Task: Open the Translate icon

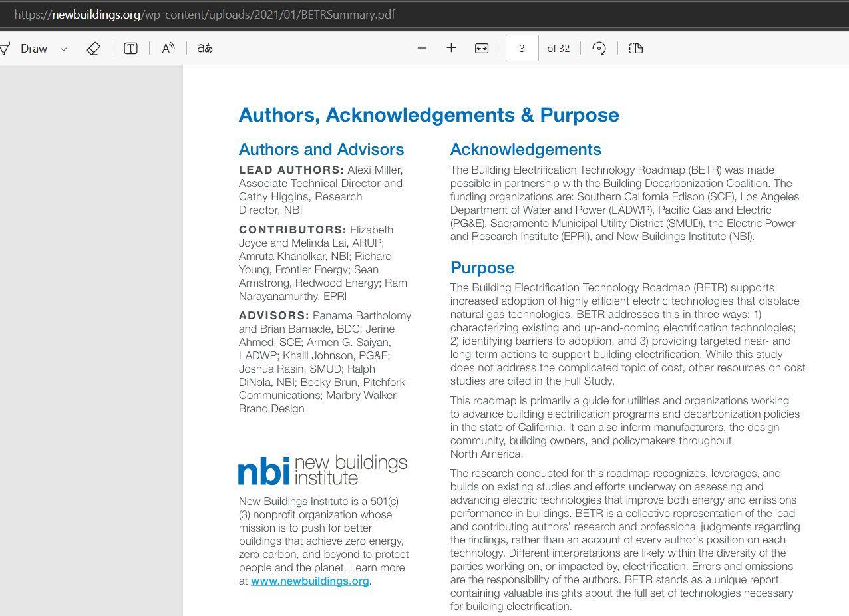Action: coord(205,48)
